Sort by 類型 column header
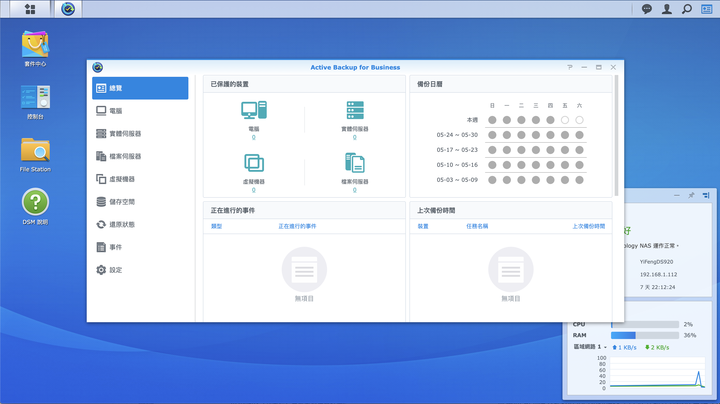This screenshot has width=720, height=404. pyautogui.click(x=216, y=226)
